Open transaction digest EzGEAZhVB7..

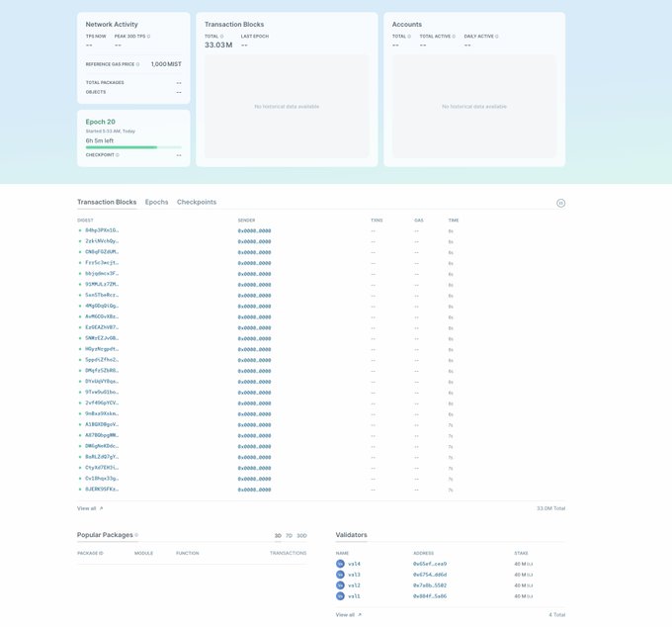pyautogui.click(x=102, y=327)
